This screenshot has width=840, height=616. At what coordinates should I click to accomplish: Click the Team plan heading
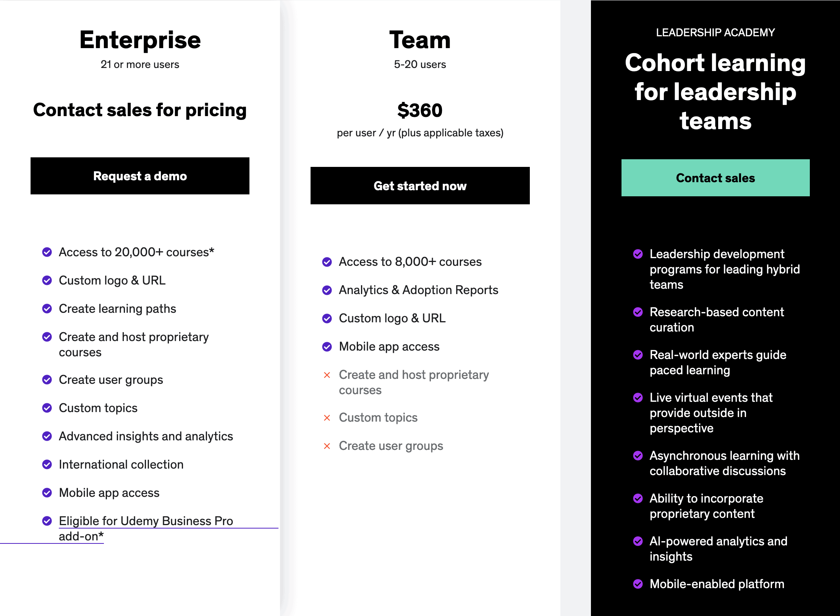(420, 40)
